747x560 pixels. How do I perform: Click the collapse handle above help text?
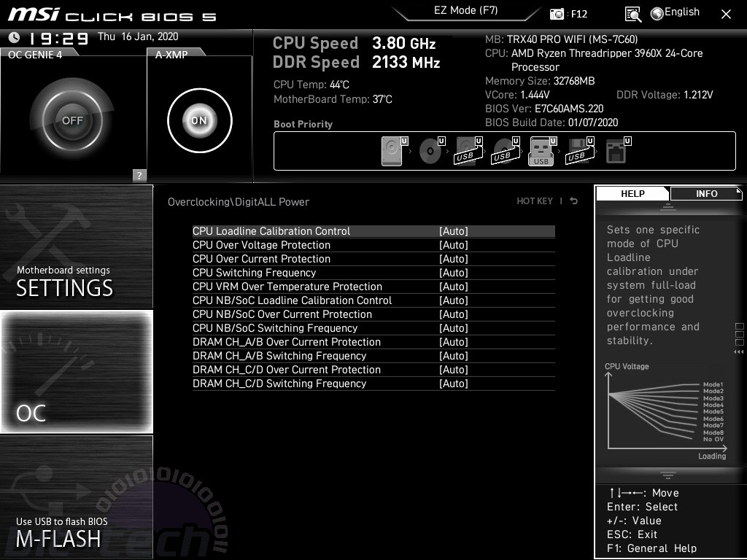tap(668, 207)
